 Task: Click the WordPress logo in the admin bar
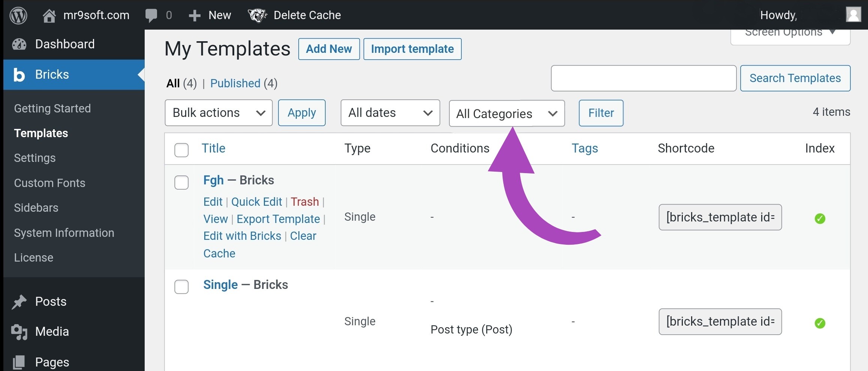[x=18, y=15]
